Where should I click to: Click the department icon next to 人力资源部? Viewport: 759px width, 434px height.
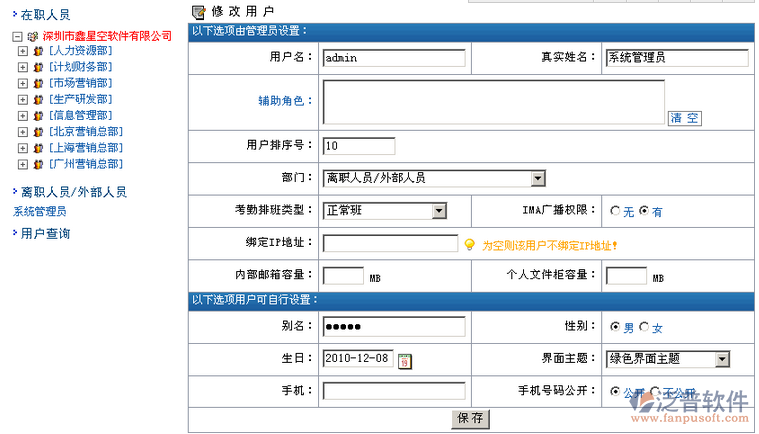click(38, 51)
